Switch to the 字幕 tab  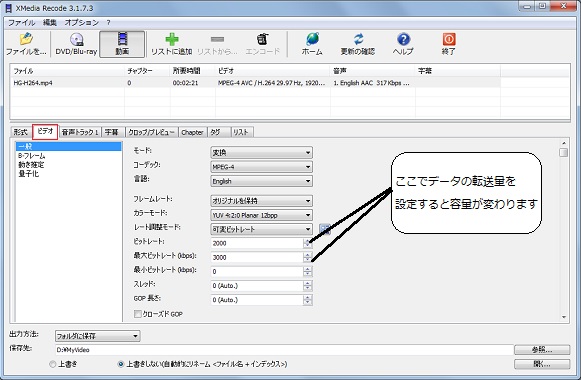tap(112, 132)
